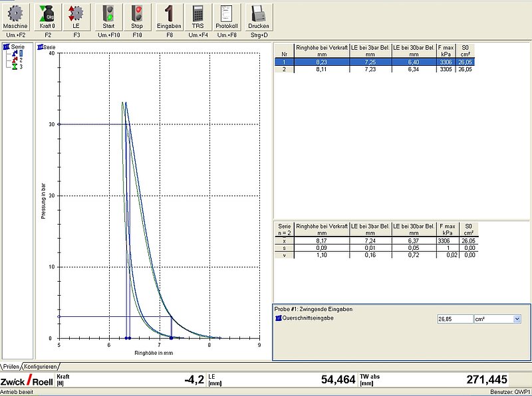532x396 pixels.
Task: Click the TW abs readout 271,445
Action: [487, 380]
